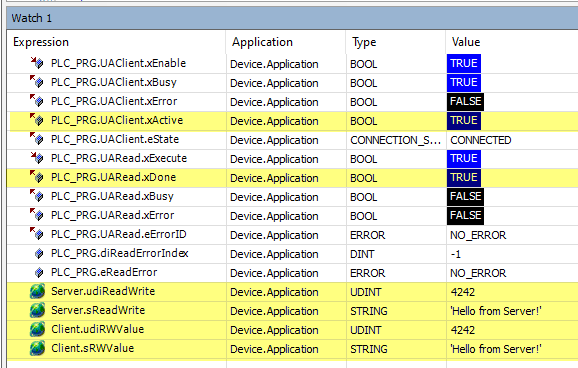Click the globe icon beside Client.sRWValue
The width and height of the screenshot is (578, 368).
[37, 348]
